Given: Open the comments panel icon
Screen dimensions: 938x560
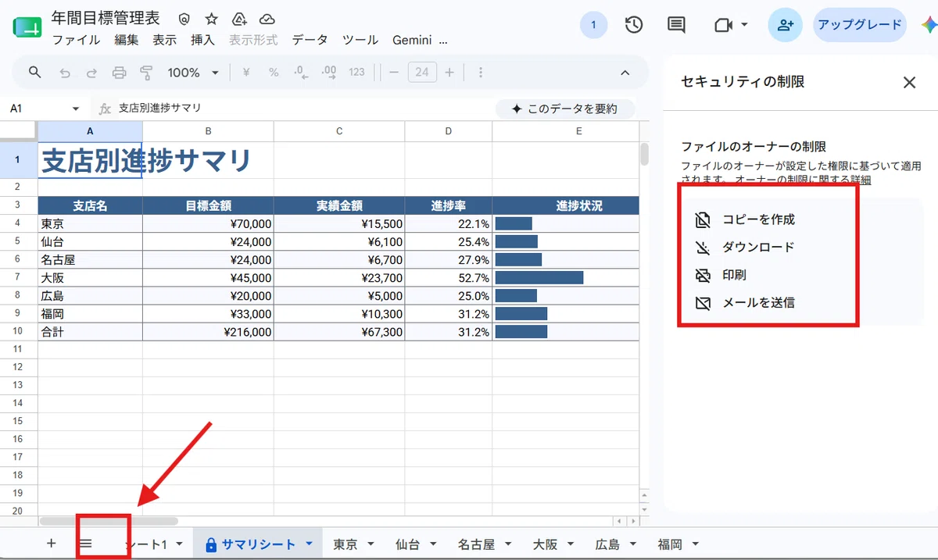Looking at the screenshot, I should point(676,25).
